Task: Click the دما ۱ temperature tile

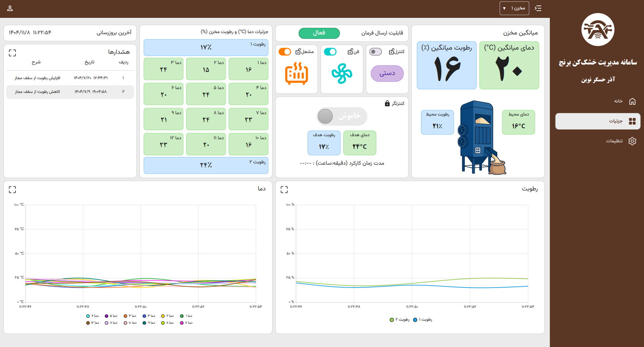Action: point(248,69)
